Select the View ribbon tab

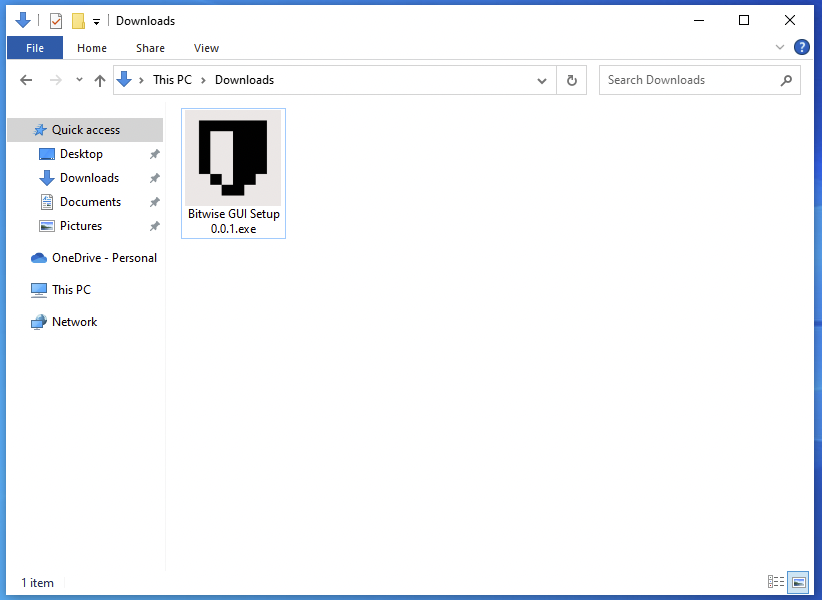pos(206,48)
